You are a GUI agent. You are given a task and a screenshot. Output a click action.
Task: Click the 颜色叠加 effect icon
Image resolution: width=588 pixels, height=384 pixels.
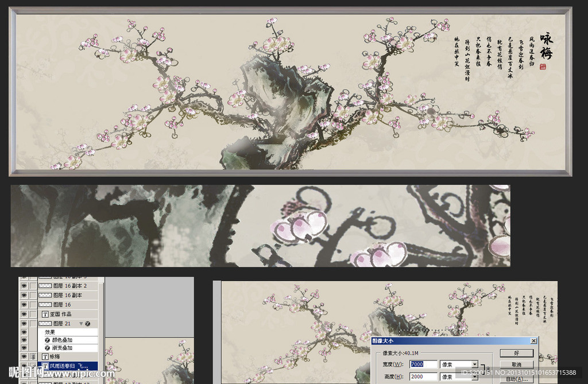[47, 340]
